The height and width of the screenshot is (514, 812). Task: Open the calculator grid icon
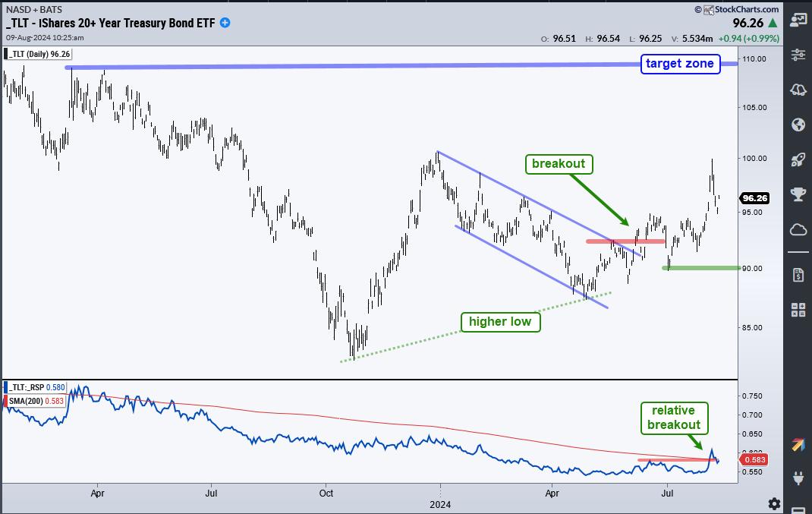pos(798,310)
